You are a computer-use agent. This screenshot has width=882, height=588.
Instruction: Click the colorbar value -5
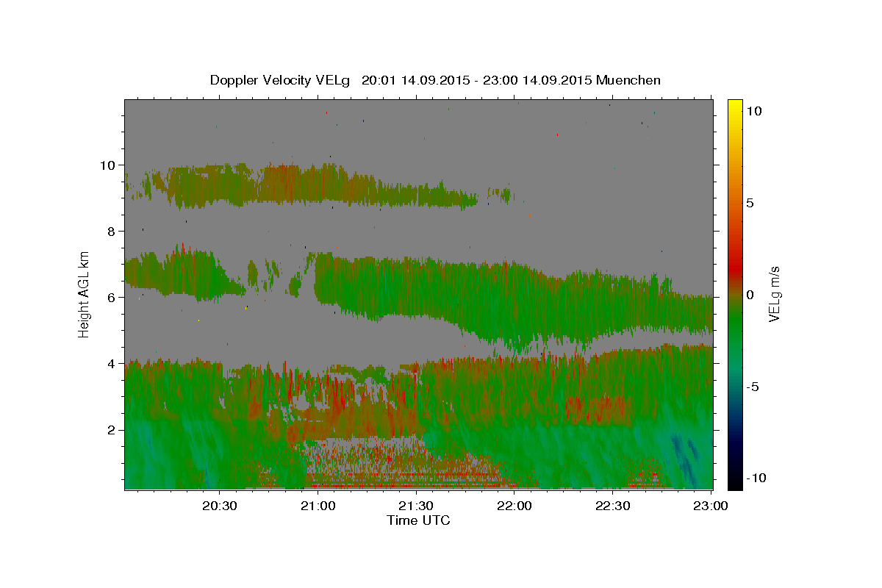coord(754,386)
